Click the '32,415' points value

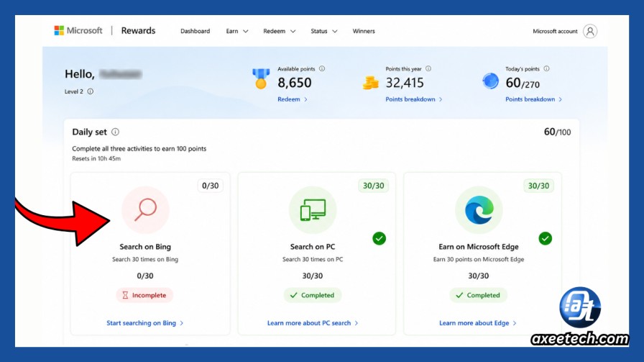tap(405, 83)
